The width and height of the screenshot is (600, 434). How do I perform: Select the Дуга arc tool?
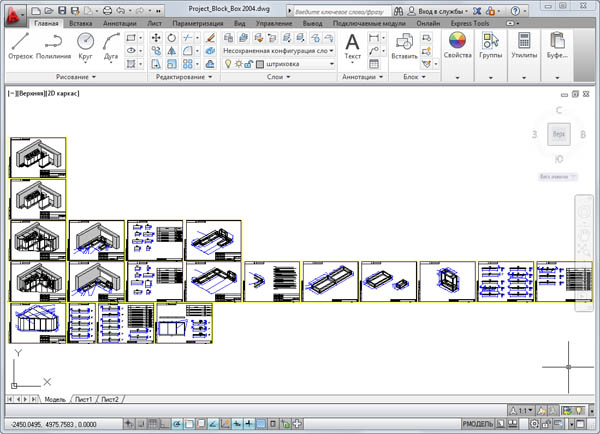111,46
